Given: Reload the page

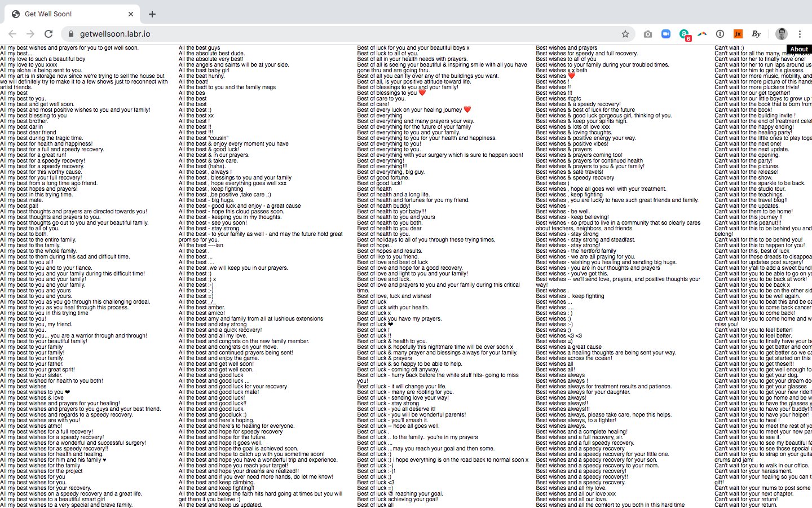Looking at the screenshot, I should point(48,34).
